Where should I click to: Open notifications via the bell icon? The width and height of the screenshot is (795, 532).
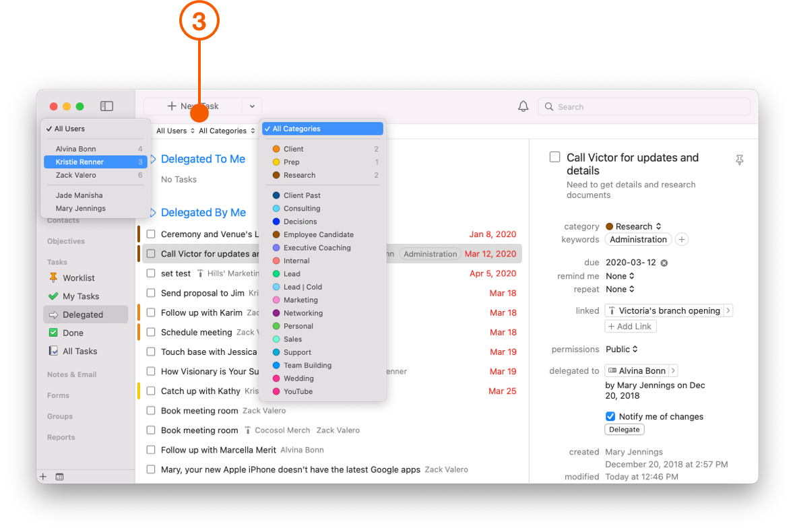pyautogui.click(x=523, y=106)
